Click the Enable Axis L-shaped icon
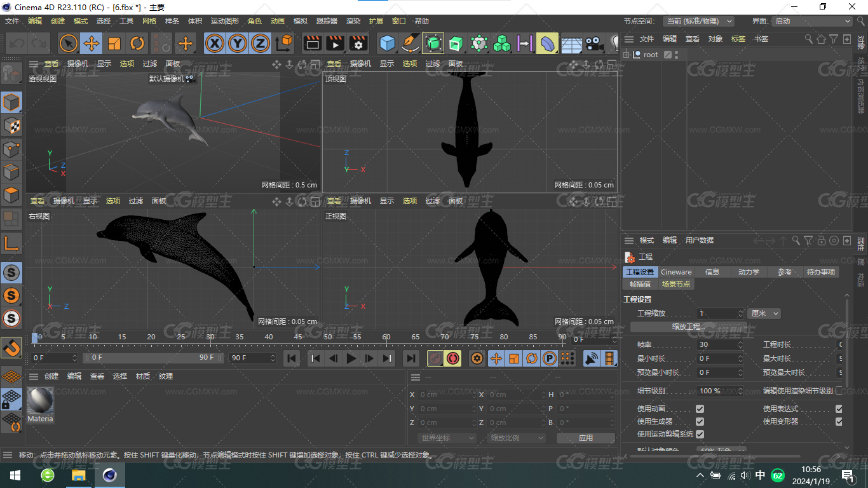This screenshot has width=868, height=488. coord(11,243)
